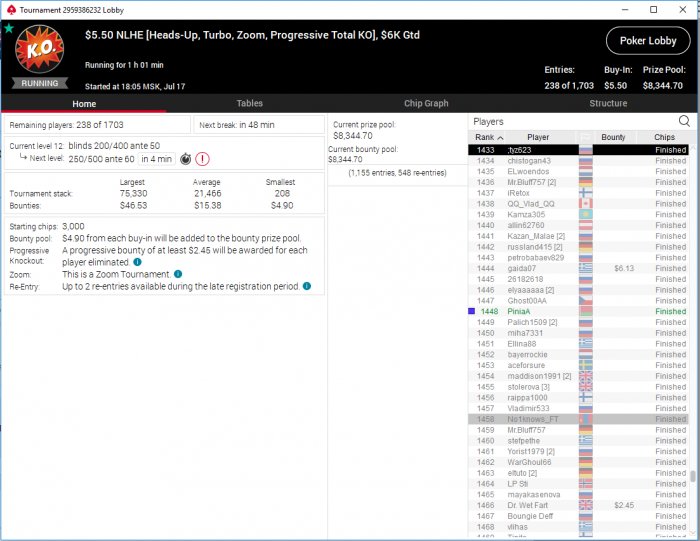Select player row Ellina88
This screenshot has height=541, width=700.
[x=578, y=344]
